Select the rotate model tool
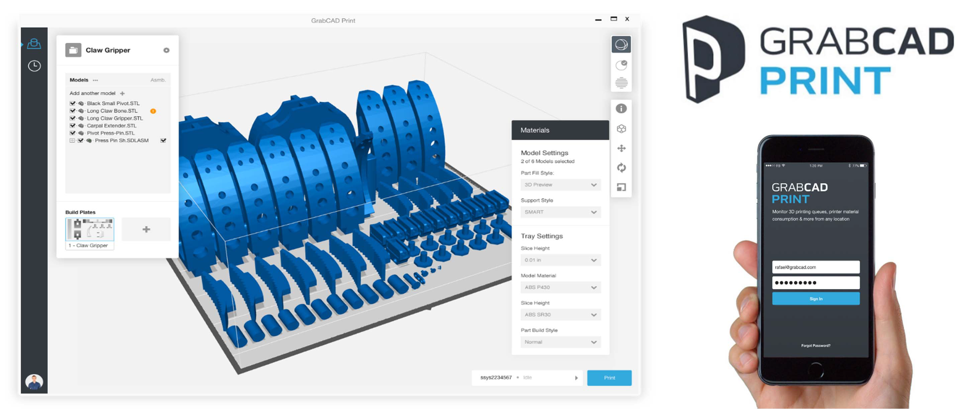This screenshot has width=980, height=409. (x=621, y=168)
